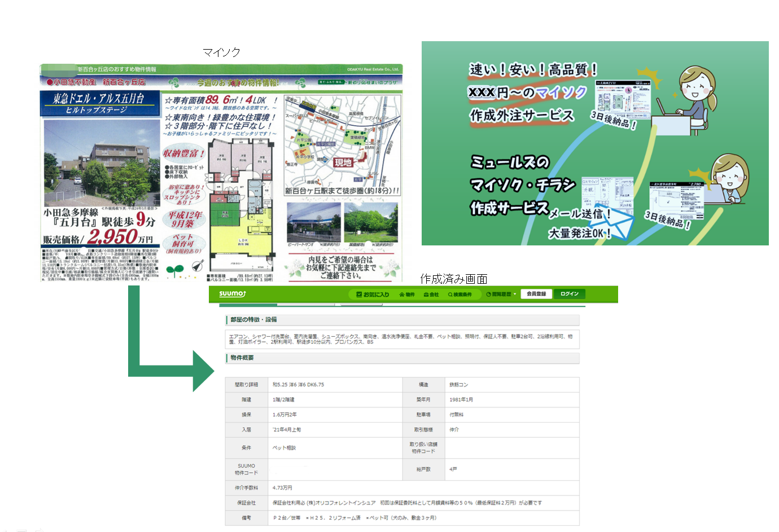Click the 会員登録 register button
This screenshot has height=532, width=779.
pyautogui.click(x=536, y=294)
